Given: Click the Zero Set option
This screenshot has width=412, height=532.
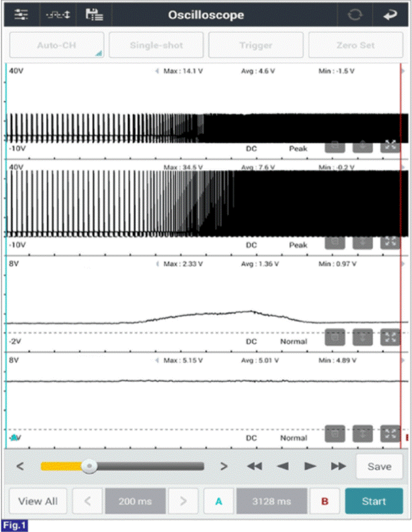Looking at the screenshot, I should [356, 45].
